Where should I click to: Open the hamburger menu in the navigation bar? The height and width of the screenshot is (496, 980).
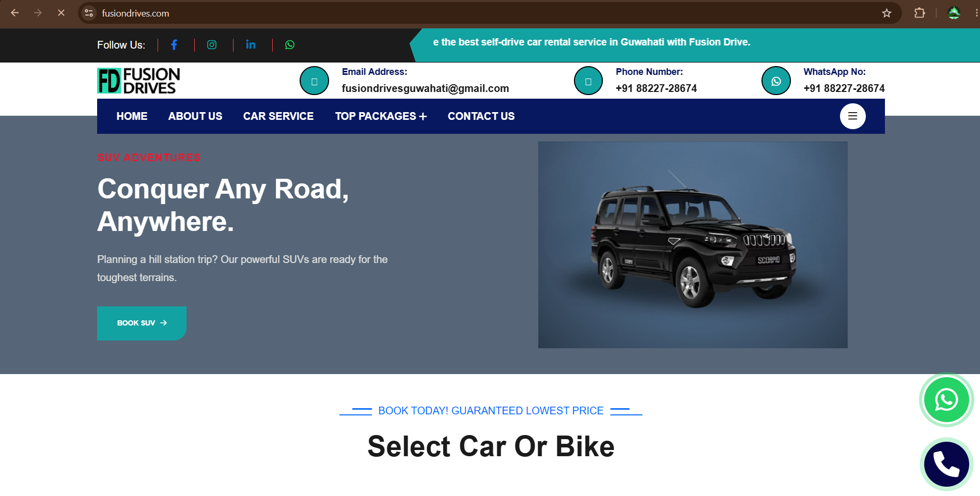(x=852, y=116)
